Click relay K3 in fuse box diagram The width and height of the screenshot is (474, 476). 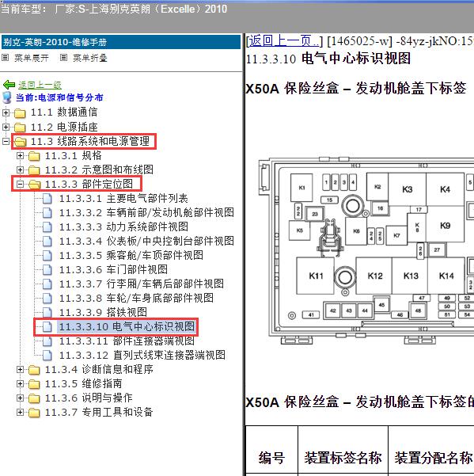click(408, 190)
